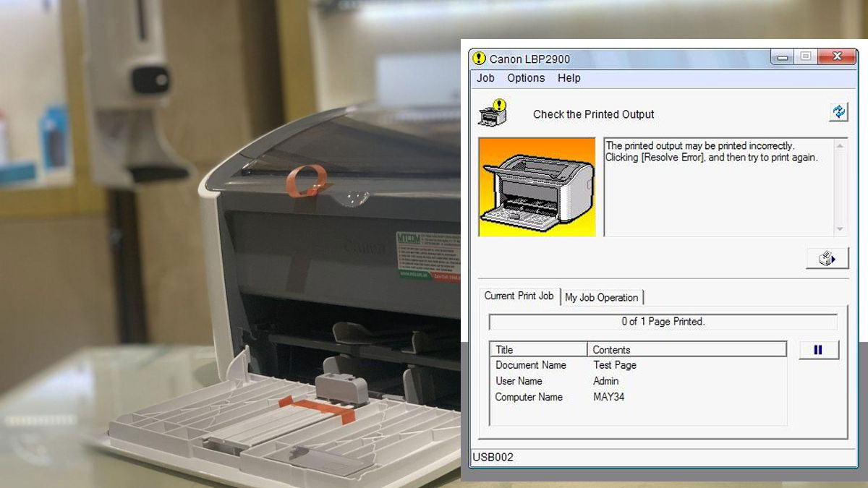Click the Test Page value
Screen dimensions: 868x488
(615, 365)
